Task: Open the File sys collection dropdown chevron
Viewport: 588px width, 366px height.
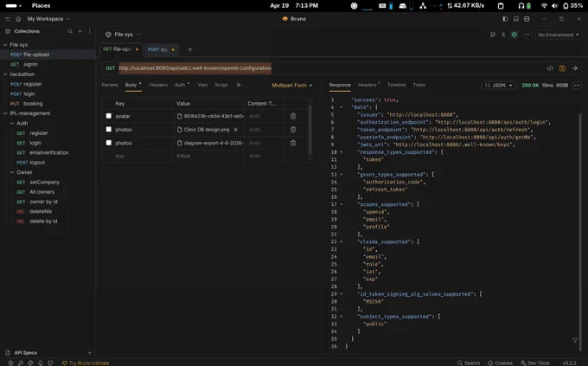Action: 138,35
